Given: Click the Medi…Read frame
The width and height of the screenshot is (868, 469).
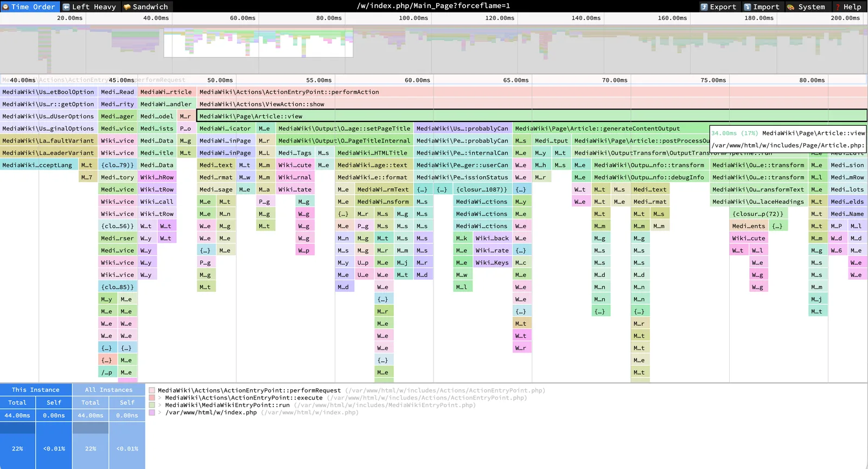Looking at the screenshot, I should click(118, 92).
